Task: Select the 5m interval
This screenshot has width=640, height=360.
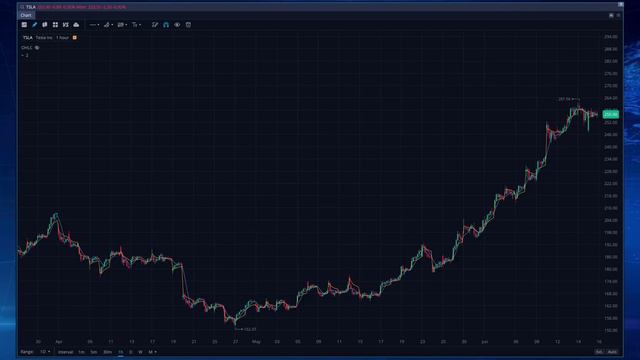Action: click(x=94, y=352)
